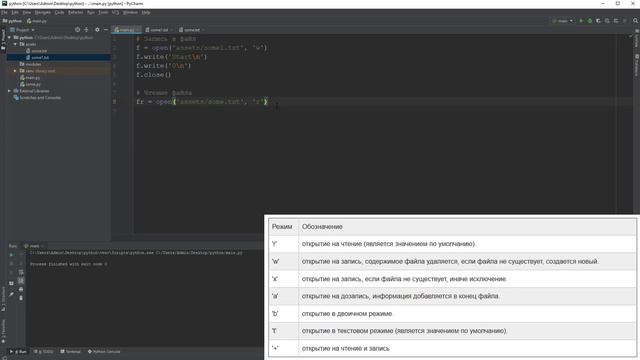Image resolution: width=640 pixels, height=360 pixels.
Task: Click the locate current file target icon
Action: pyautogui.click(x=77, y=30)
